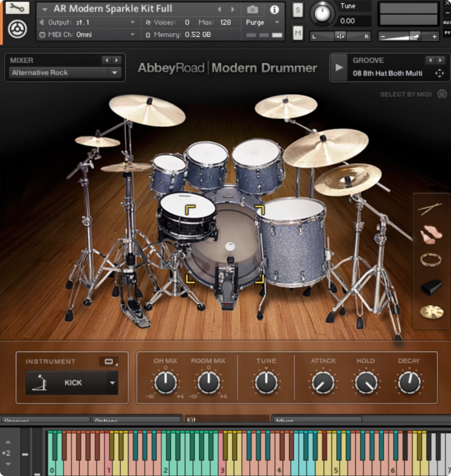
Task: Shift keyboard octave down arrow
Action: tap(8, 464)
